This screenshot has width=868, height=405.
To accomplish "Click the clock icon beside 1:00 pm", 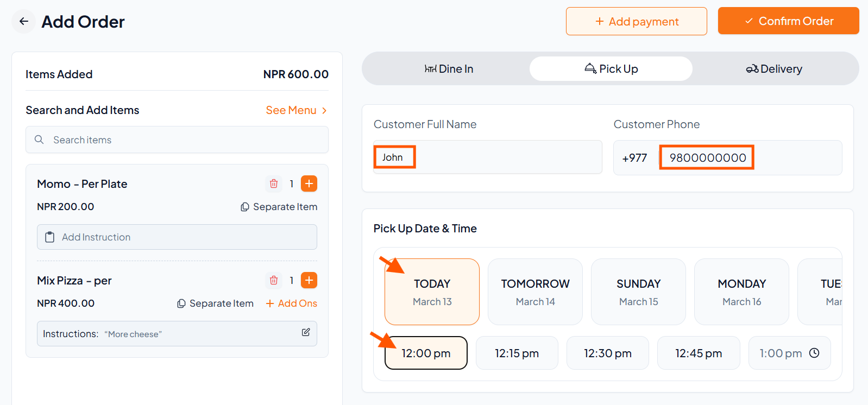I will (x=814, y=353).
